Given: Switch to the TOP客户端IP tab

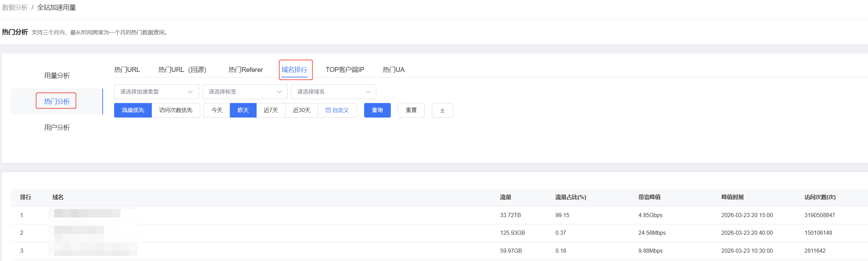Looking at the screenshot, I should click(x=345, y=70).
